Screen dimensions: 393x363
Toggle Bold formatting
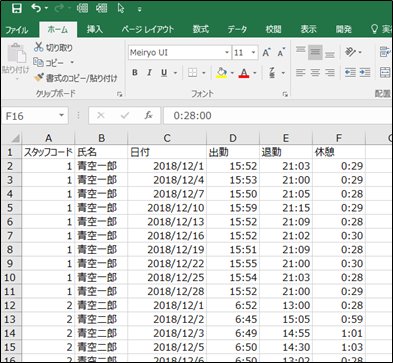coord(135,72)
